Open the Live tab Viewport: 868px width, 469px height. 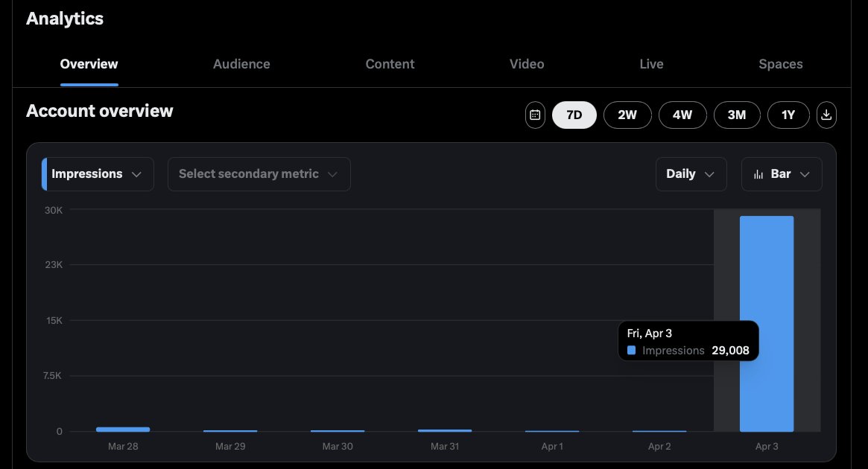click(651, 64)
